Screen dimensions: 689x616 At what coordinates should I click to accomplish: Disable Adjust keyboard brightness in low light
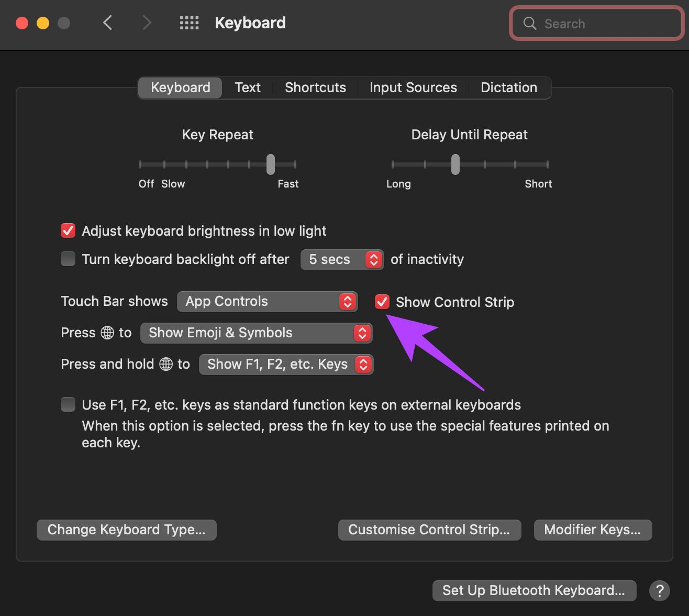coord(68,231)
